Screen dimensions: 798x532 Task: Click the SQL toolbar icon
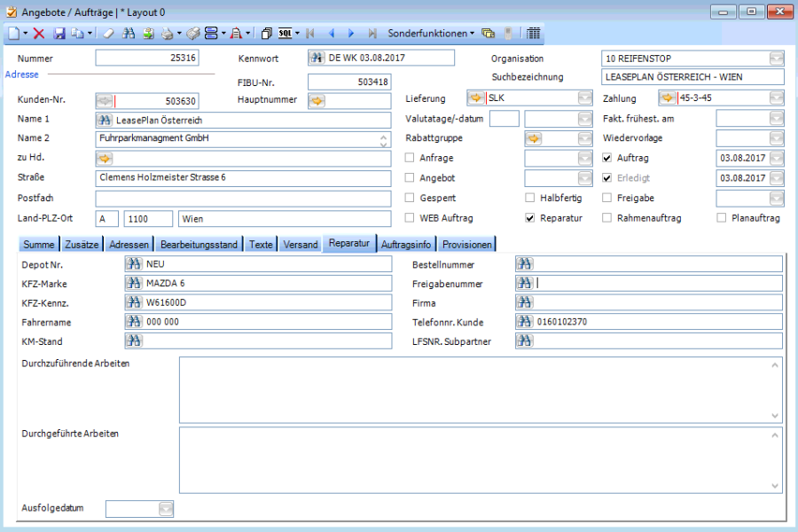pyautogui.click(x=286, y=33)
